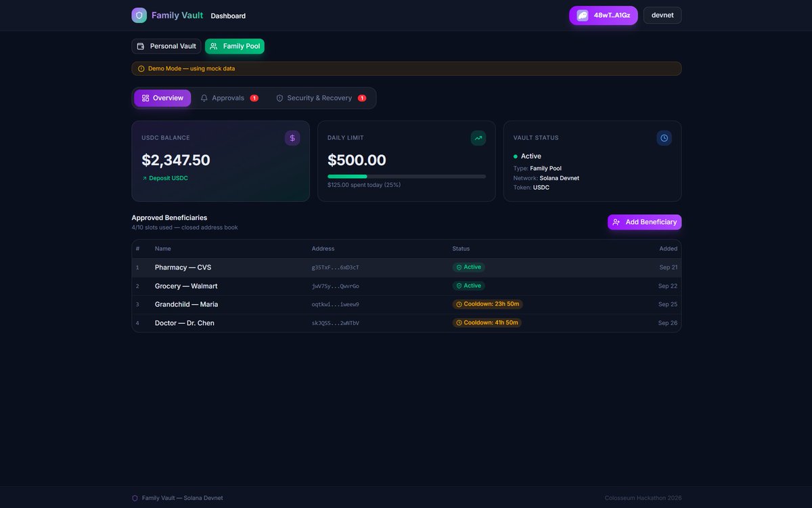The width and height of the screenshot is (812, 508).
Task: Click the footer shield icon beside Family Vault
Action: (x=135, y=498)
